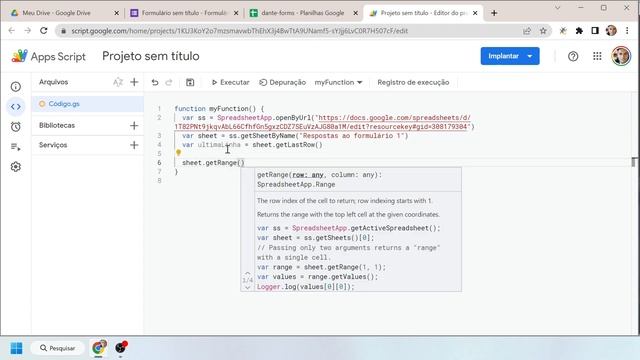Open the Google account avatar

tap(621, 56)
